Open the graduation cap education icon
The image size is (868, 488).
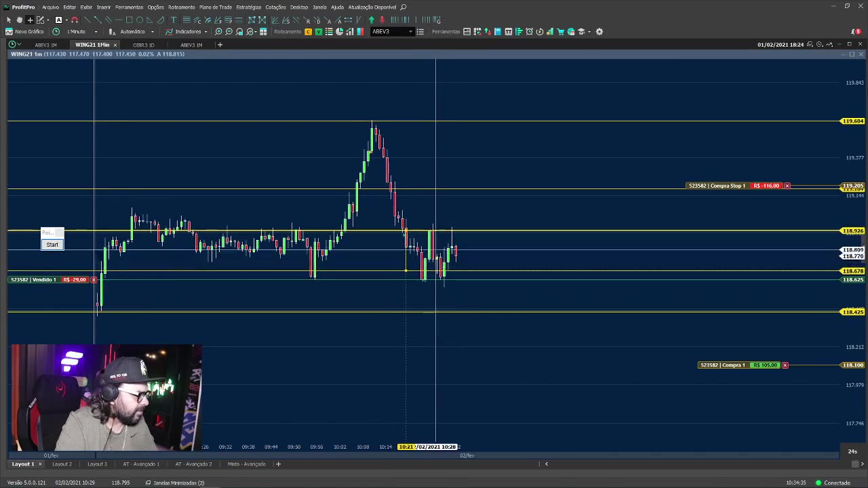coord(581,32)
